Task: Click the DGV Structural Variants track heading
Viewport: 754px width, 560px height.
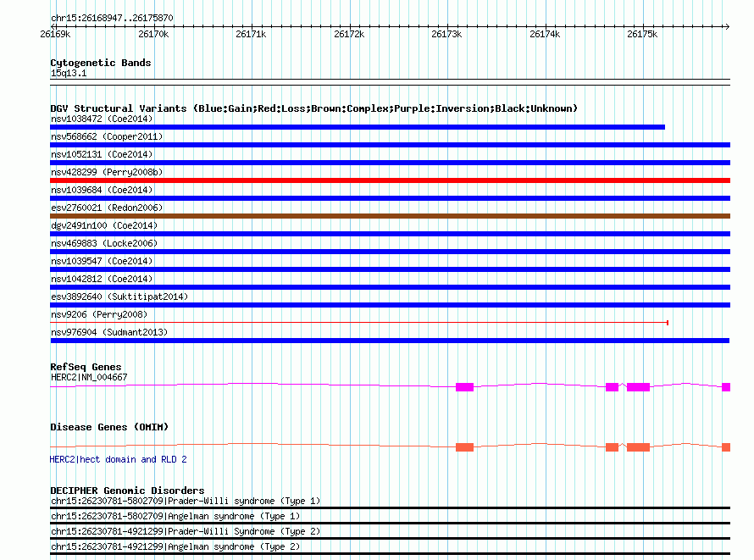Action: [314, 108]
